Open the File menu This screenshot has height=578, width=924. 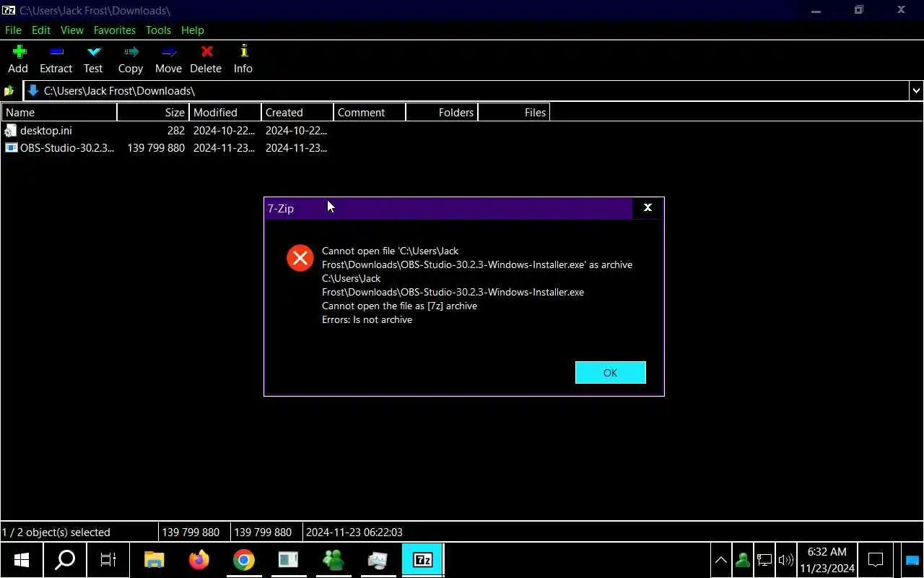(13, 30)
